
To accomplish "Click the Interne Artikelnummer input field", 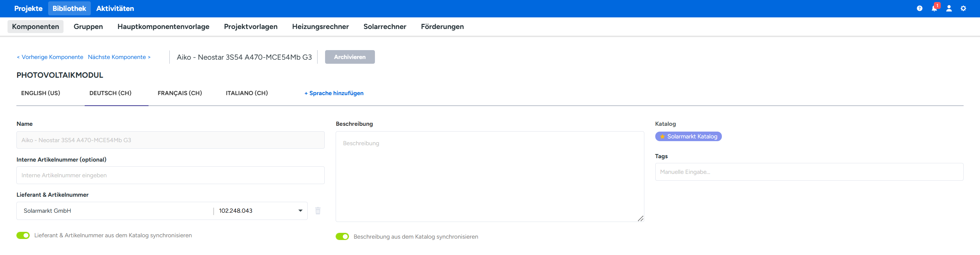I will click(x=170, y=175).
